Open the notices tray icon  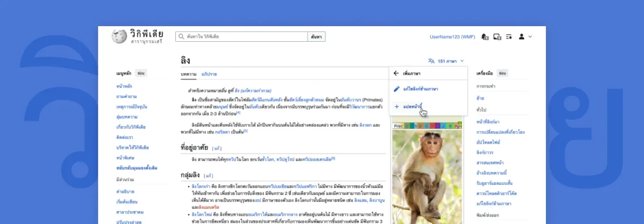pos(497,37)
